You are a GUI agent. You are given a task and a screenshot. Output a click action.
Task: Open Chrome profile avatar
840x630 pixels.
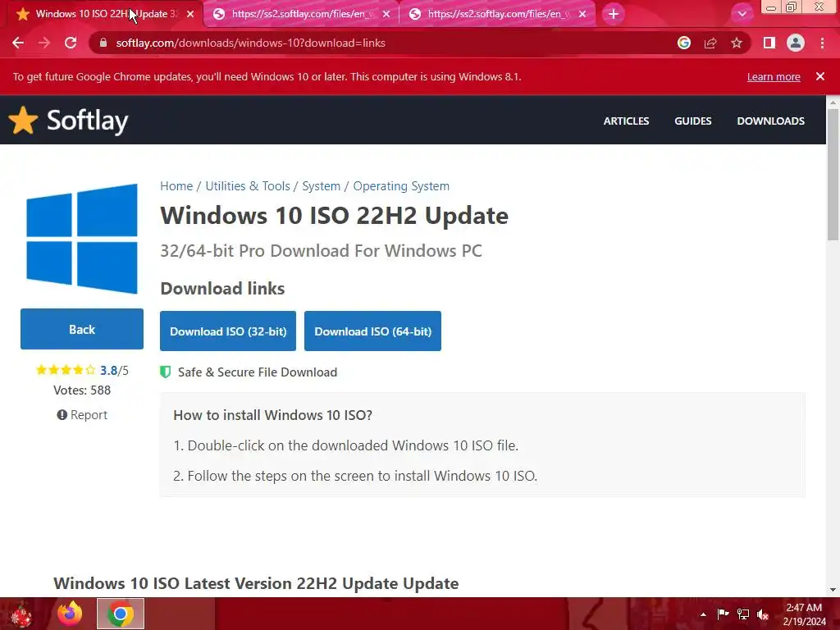point(796,43)
